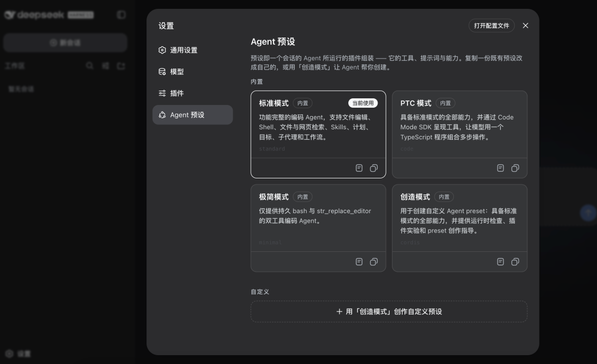Viewport: 597px width, 364px height.
Task: Select the 标准模式 preset card
Action: (x=318, y=134)
